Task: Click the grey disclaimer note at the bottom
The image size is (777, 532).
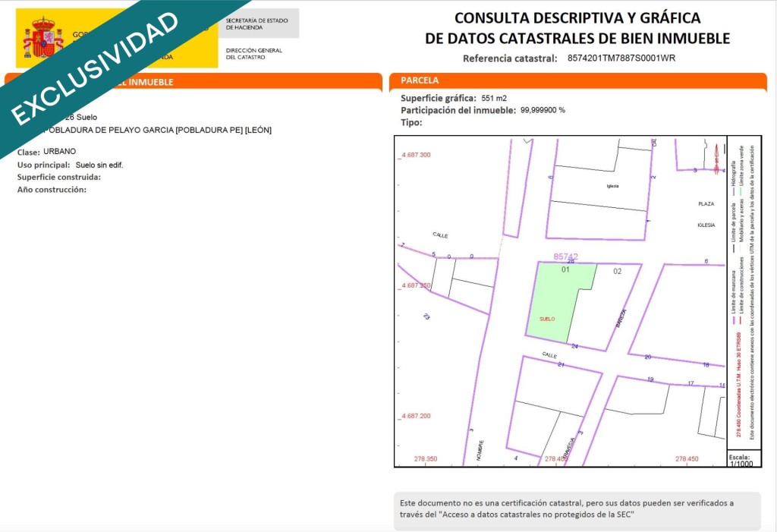Action: [577, 508]
